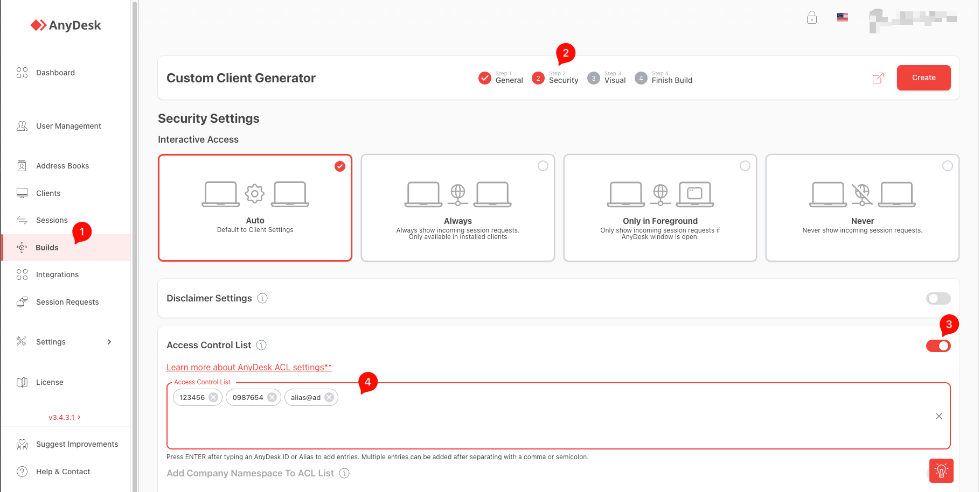Click the Address Books icon
980x492 pixels.
tap(22, 166)
